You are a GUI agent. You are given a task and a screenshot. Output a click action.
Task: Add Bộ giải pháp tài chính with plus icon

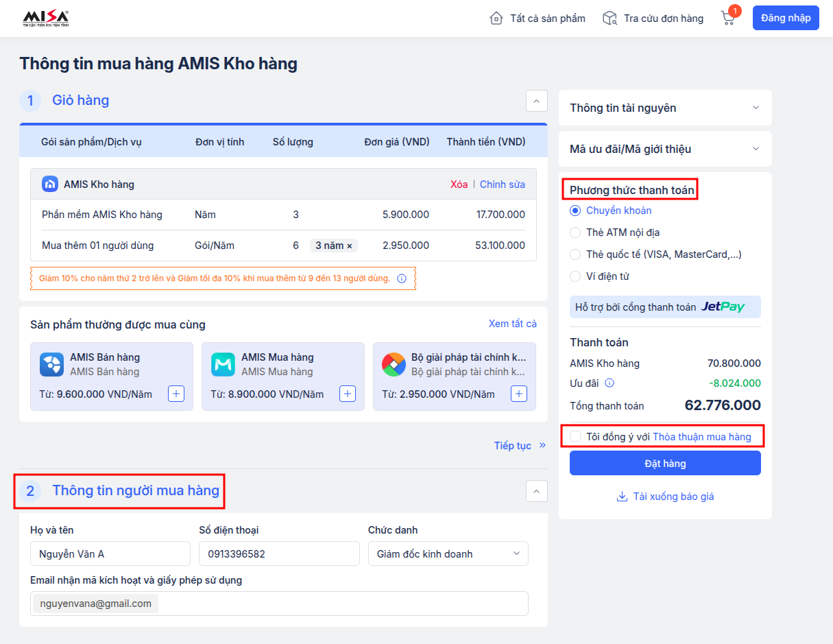[x=520, y=394]
